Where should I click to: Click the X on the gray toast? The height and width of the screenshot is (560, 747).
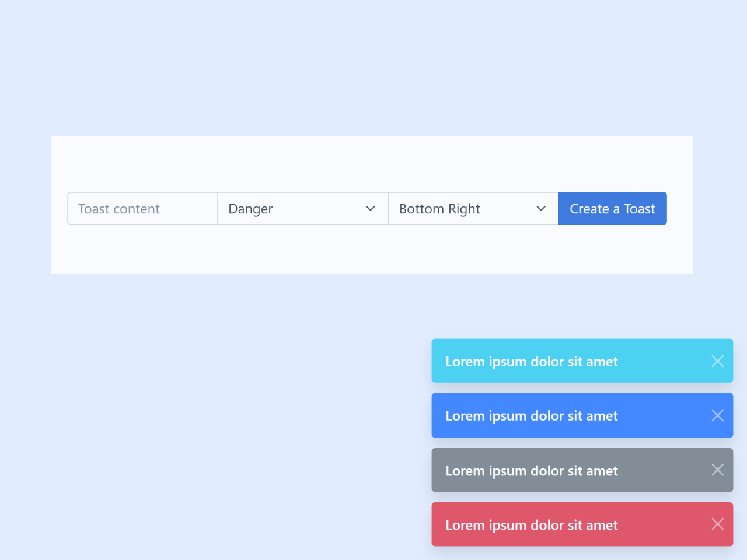[717, 470]
